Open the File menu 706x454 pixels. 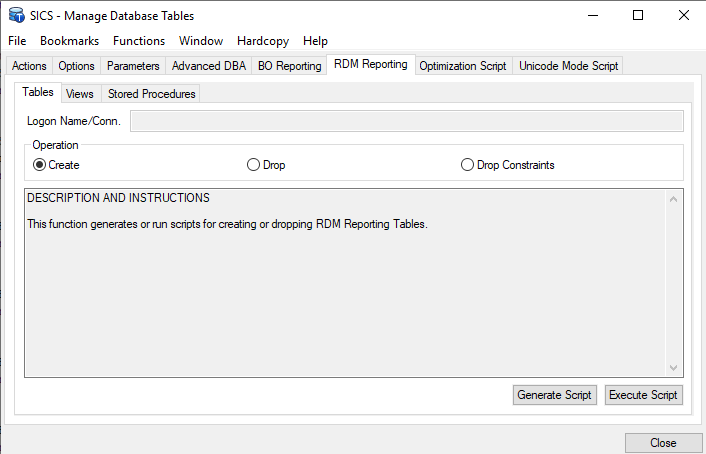point(17,41)
